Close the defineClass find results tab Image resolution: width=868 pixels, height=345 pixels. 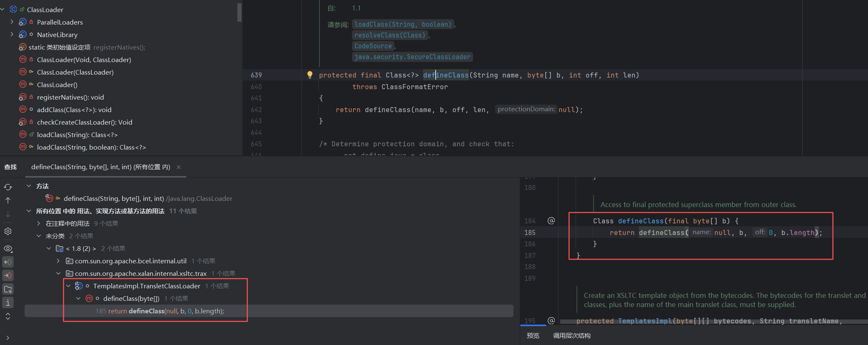179,167
